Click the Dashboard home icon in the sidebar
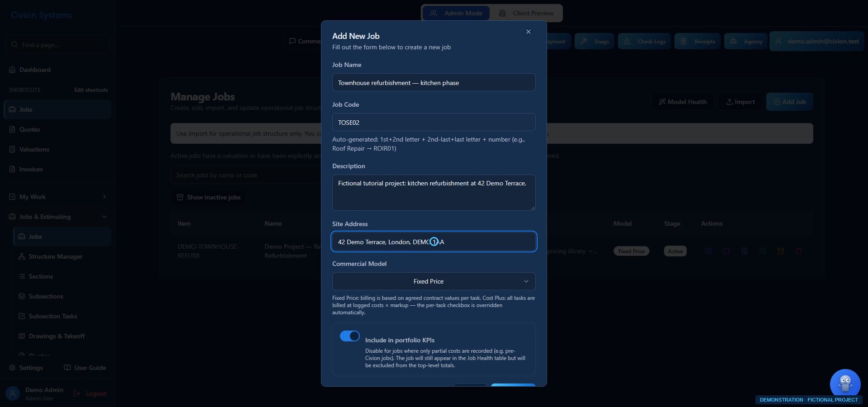The height and width of the screenshot is (407, 868). (x=12, y=70)
